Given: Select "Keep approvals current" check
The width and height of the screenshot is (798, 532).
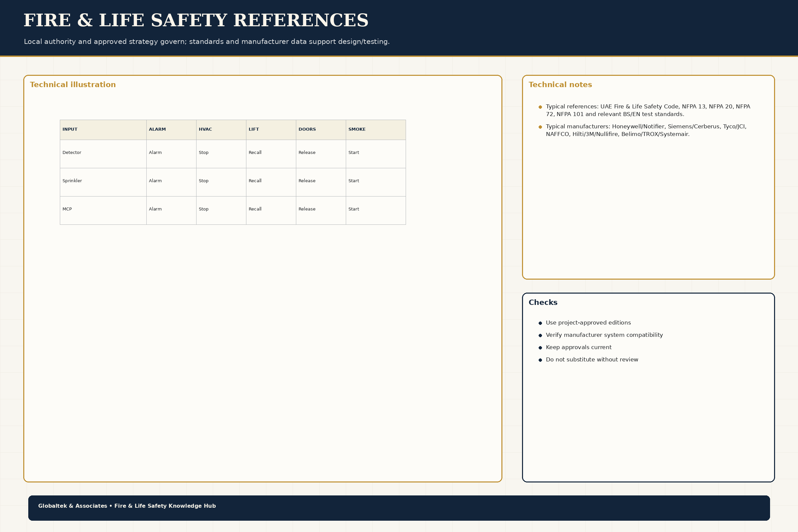Looking at the screenshot, I should (579, 347).
